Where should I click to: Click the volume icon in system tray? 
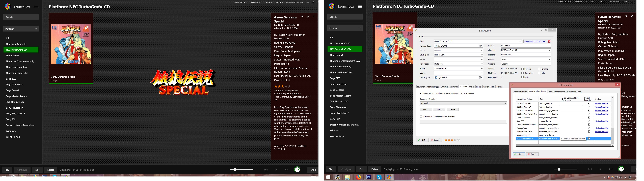[621, 177]
